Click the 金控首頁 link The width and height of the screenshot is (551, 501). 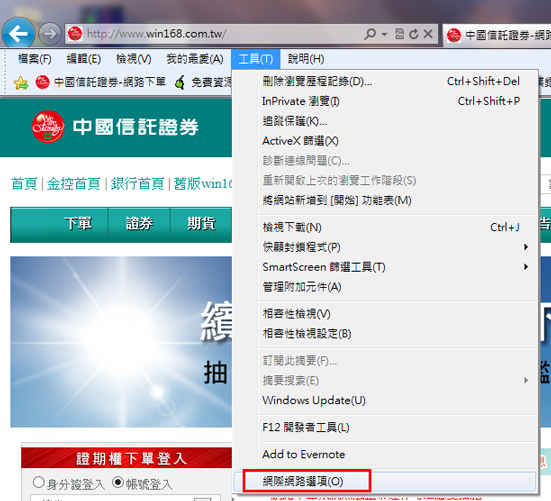click(x=73, y=183)
